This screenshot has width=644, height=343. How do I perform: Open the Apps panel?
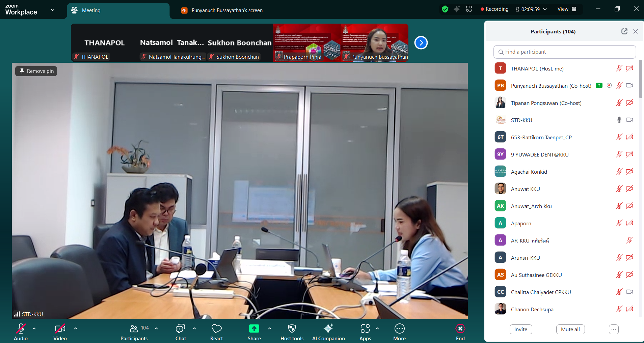(365, 332)
